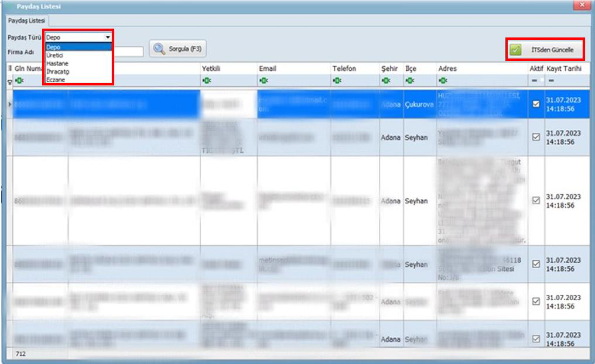Viewport: 595px width, 364px height.
Task: Select Üretici from the Paydaş Türü list
Action: pos(54,55)
